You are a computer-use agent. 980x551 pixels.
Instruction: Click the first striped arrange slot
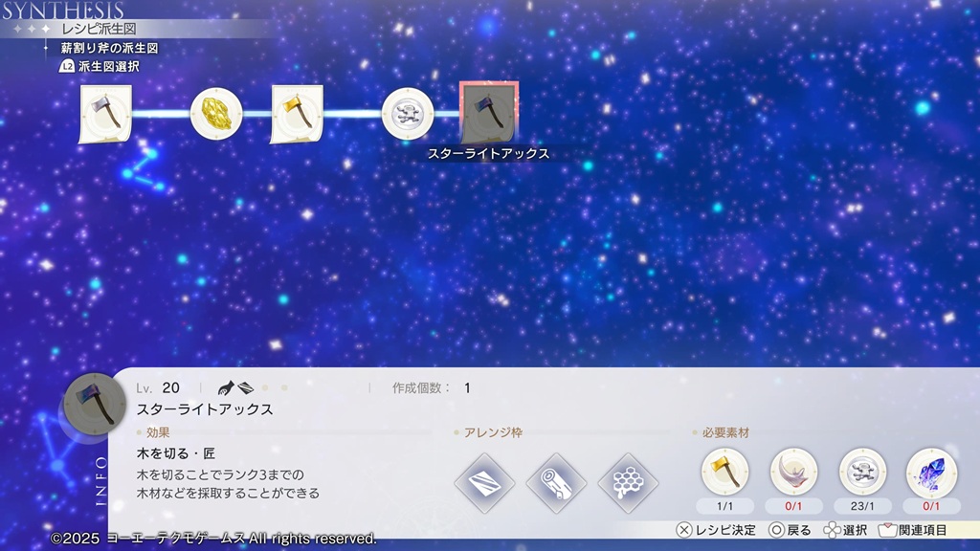click(x=484, y=483)
